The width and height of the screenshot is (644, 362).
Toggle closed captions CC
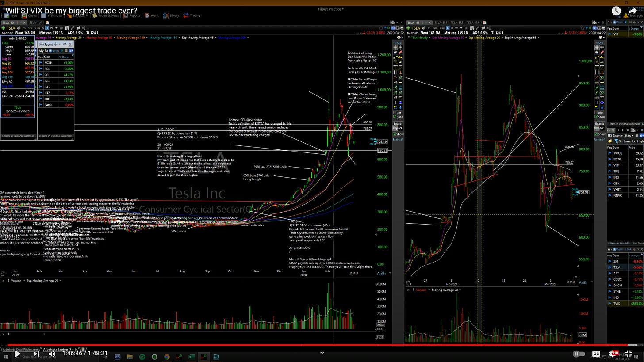coord(596,354)
